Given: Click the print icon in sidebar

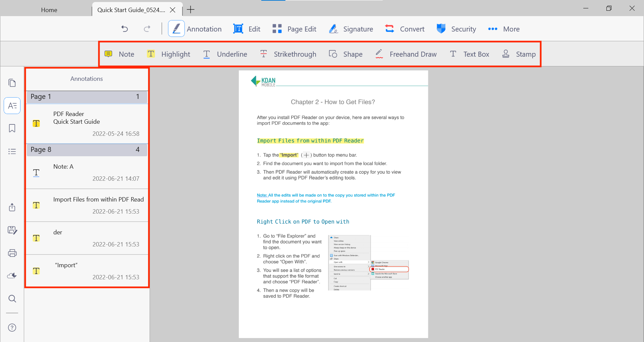Looking at the screenshot, I should tap(12, 253).
